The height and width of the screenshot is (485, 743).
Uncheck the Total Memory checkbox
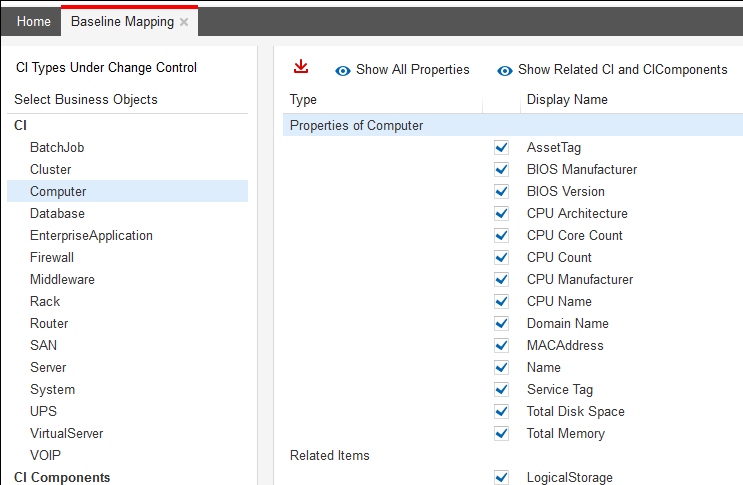tap(502, 434)
